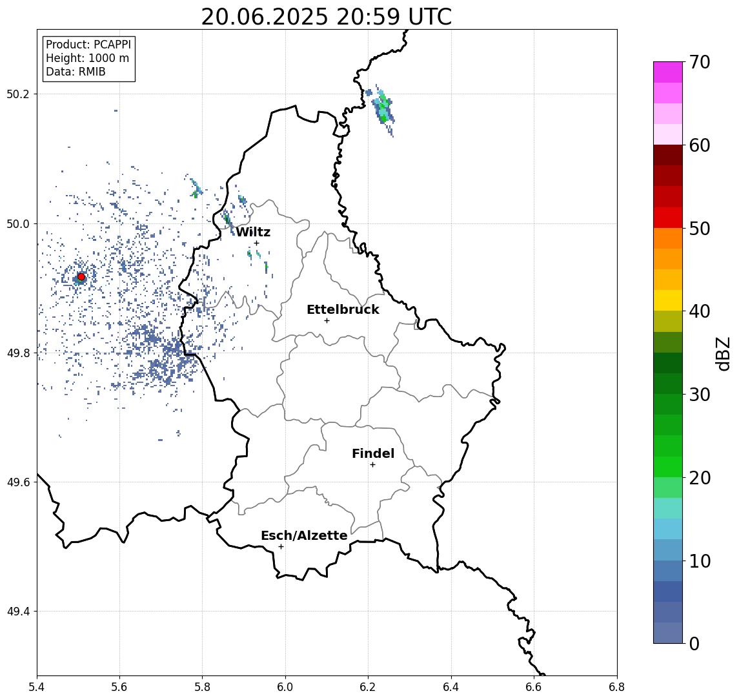The image size is (739, 700).
Task: Click the longitude tick label 5.6
Action: click(119, 687)
